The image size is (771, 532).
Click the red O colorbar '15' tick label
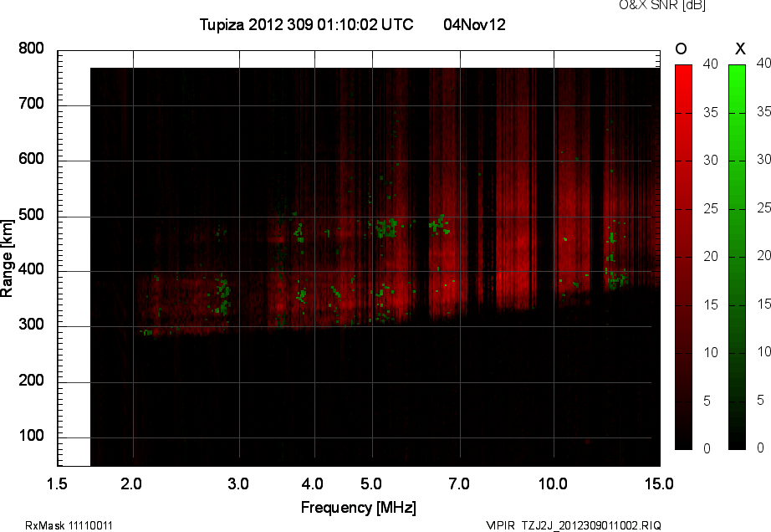click(x=711, y=304)
